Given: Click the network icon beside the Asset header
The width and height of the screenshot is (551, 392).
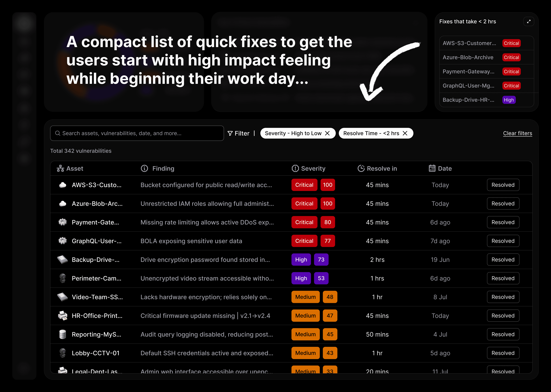Looking at the screenshot, I should pos(60,168).
